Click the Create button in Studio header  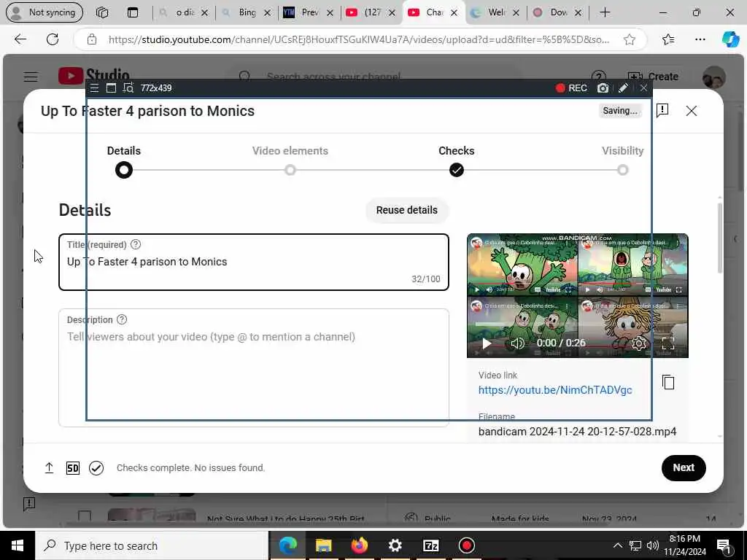(x=653, y=77)
